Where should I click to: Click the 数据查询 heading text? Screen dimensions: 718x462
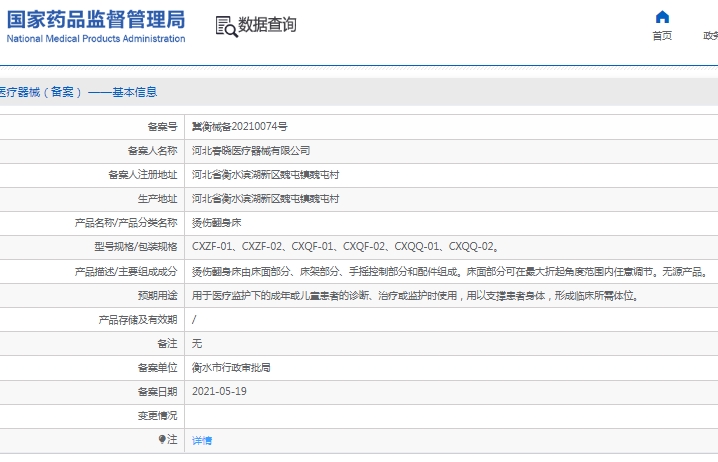267,25
